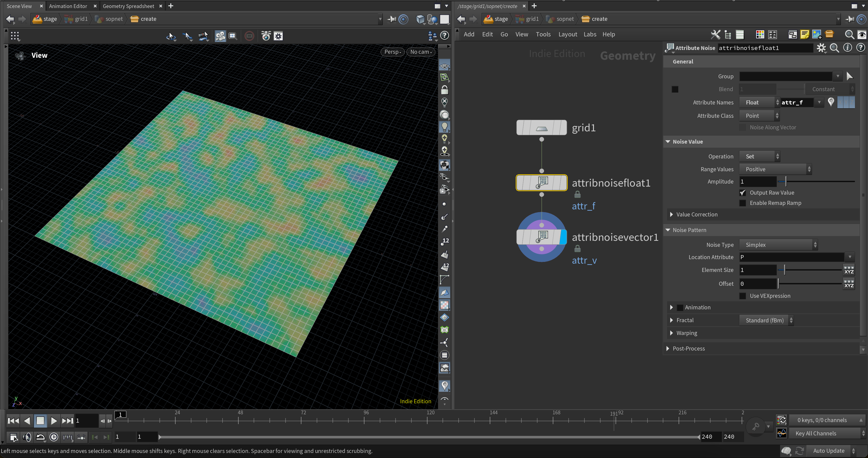
Task: Open the Range Values Positive dropdown
Action: (775, 169)
